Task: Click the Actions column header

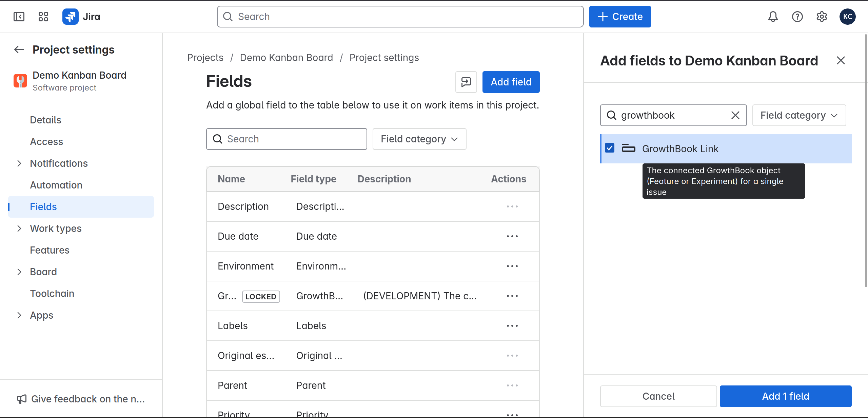Action: coord(509,179)
